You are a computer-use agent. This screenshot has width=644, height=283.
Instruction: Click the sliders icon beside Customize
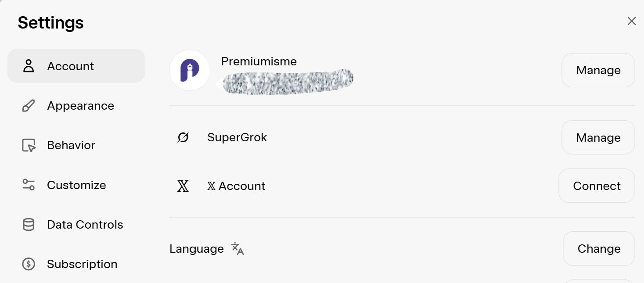click(x=29, y=185)
